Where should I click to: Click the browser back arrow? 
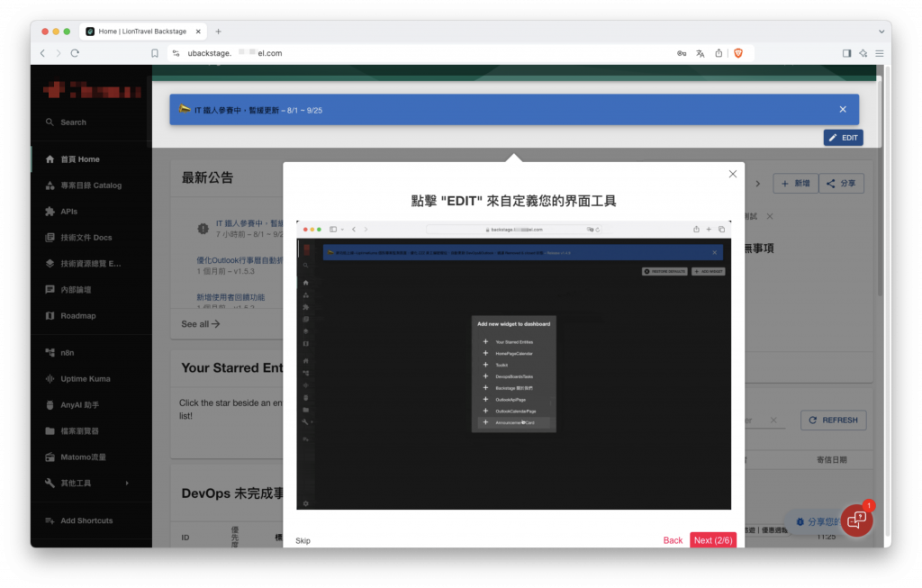pyautogui.click(x=42, y=53)
